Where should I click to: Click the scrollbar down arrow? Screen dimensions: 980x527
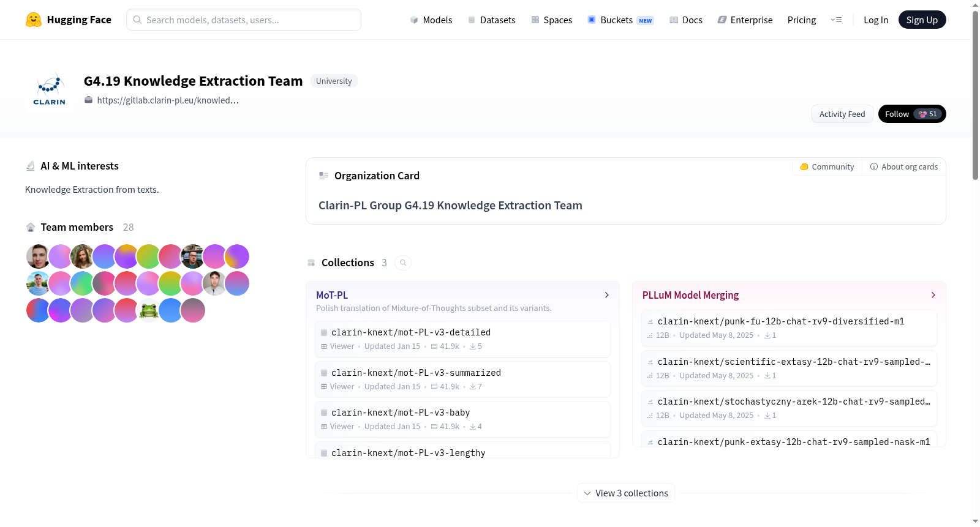976,521
